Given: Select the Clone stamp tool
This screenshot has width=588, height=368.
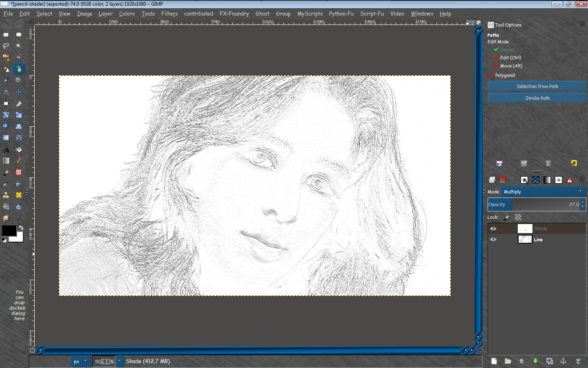Looking at the screenshot, I should pyautogui.click(x=6, y=195).
